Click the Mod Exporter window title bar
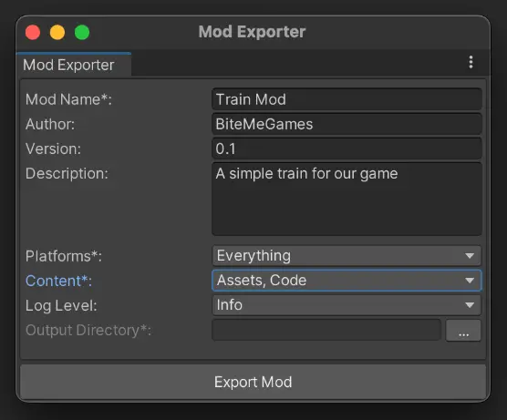507x420 pixels. tap(253, 32)
